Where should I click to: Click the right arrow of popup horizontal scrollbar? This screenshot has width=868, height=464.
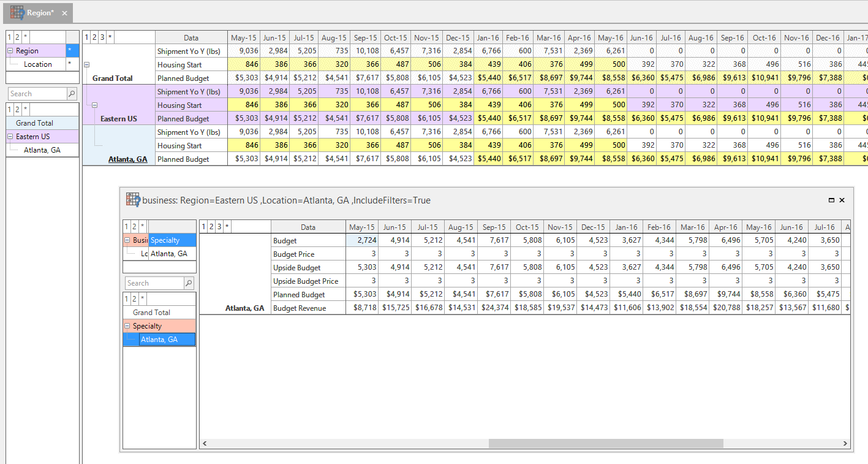(x=846, y=443)
